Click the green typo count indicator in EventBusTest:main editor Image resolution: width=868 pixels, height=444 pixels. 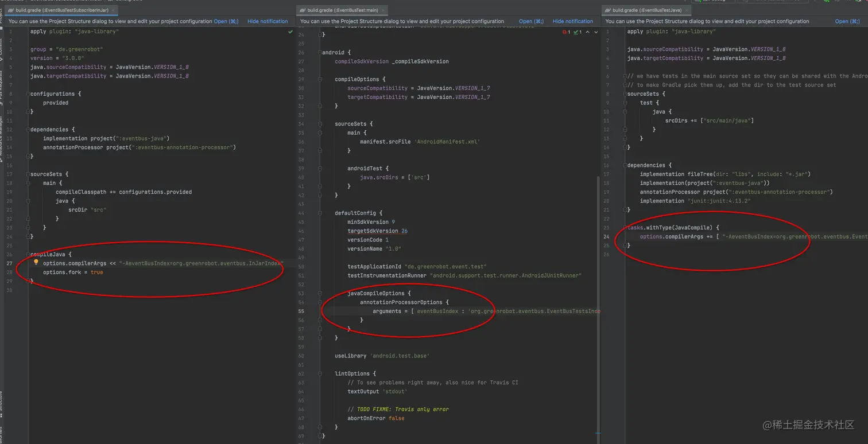point(578,32)
